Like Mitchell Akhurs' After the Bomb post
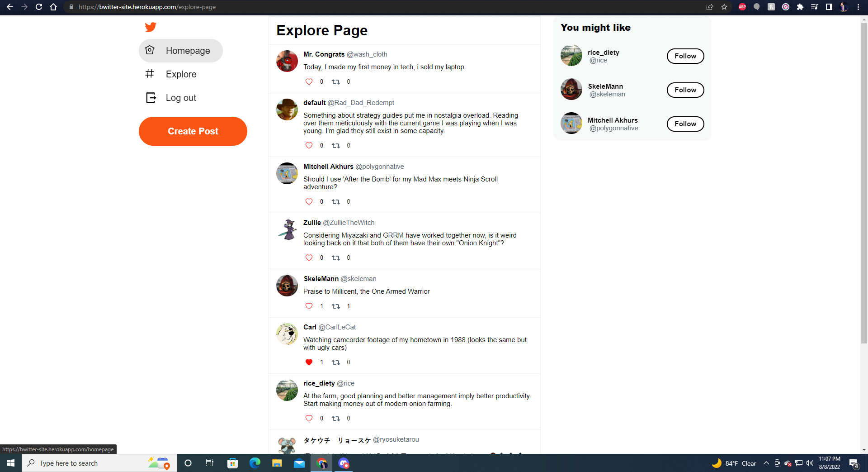The image size is (868, 472). coord(309,201)
